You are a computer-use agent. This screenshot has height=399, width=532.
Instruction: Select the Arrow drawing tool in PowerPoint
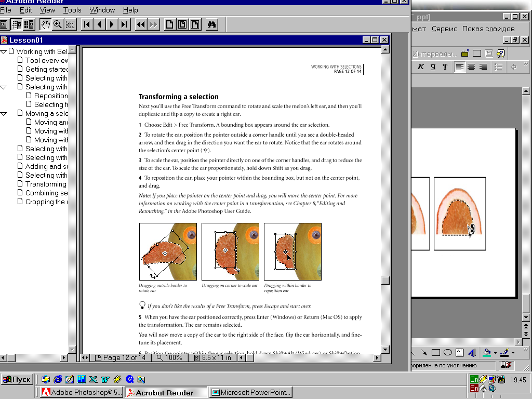point(424,353)
